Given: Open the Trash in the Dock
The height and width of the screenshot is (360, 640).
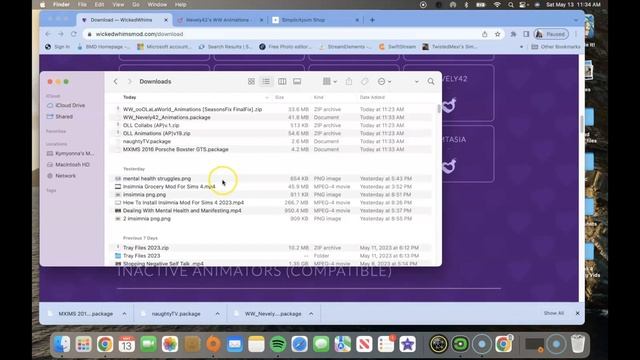Looking at the screenshot, I should tap(578, 344).
